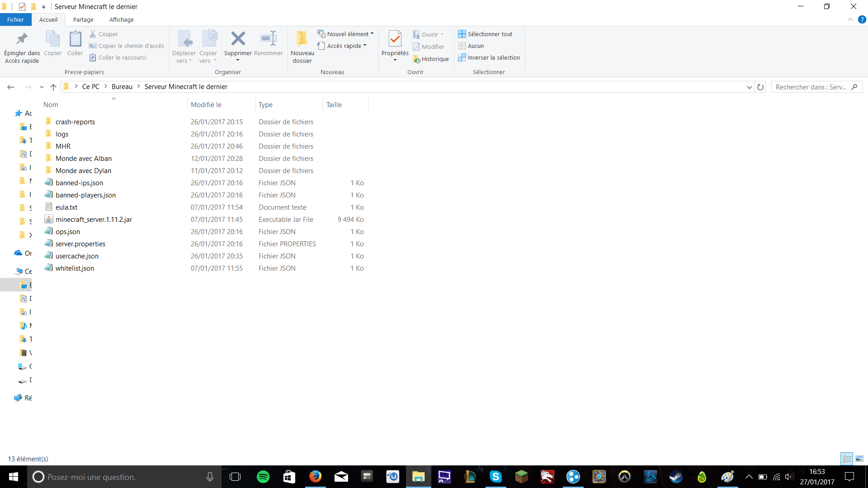Screen dimensions: 868x488
Task: Select the server.properties file
Action: [x=80, y=244]
